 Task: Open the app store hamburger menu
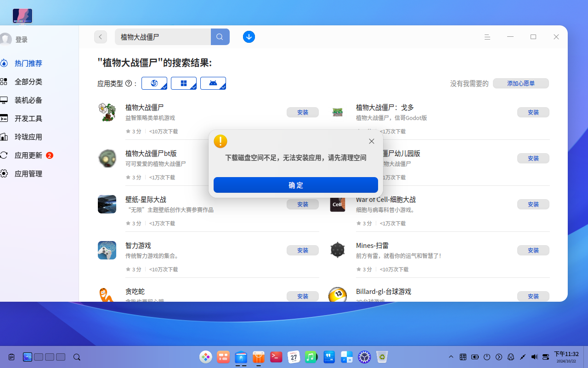pyautogui.click(x=487, y=37)
